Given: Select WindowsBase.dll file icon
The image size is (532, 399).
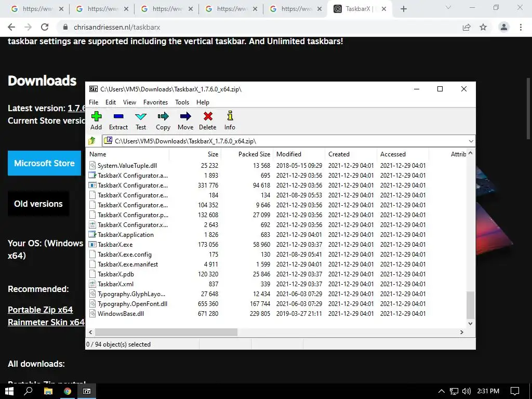Looking at the screenshot, I should (x=92, y=313).
